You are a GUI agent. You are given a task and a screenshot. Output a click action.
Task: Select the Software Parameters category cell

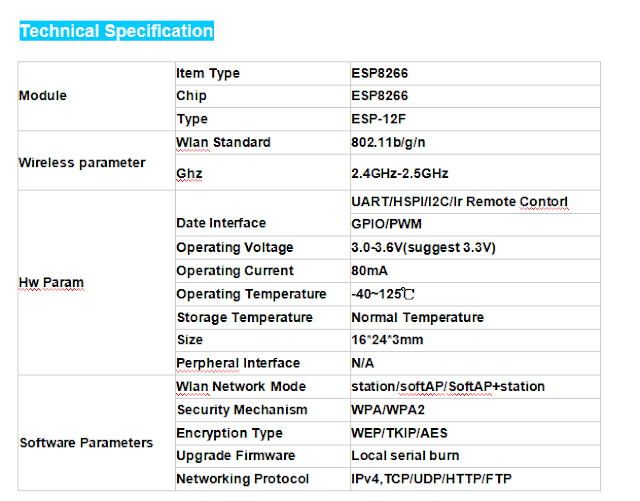tap(97, 433)
